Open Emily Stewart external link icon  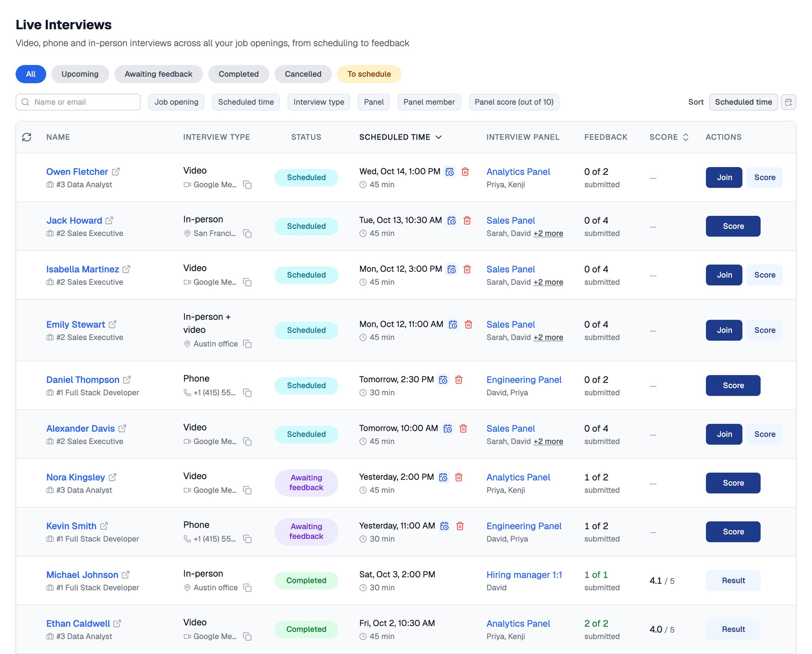pos(113,325)
